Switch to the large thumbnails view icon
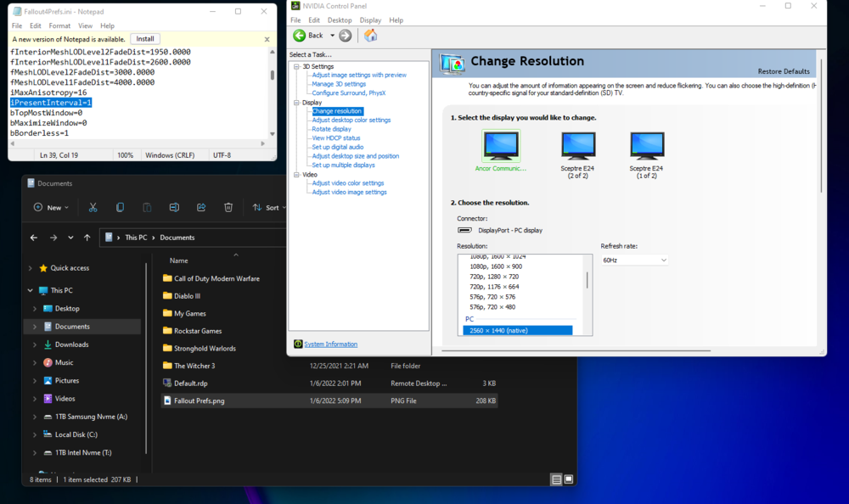This screenshot has height=504, width=849. pyautogui.click(x=569, y=479)
